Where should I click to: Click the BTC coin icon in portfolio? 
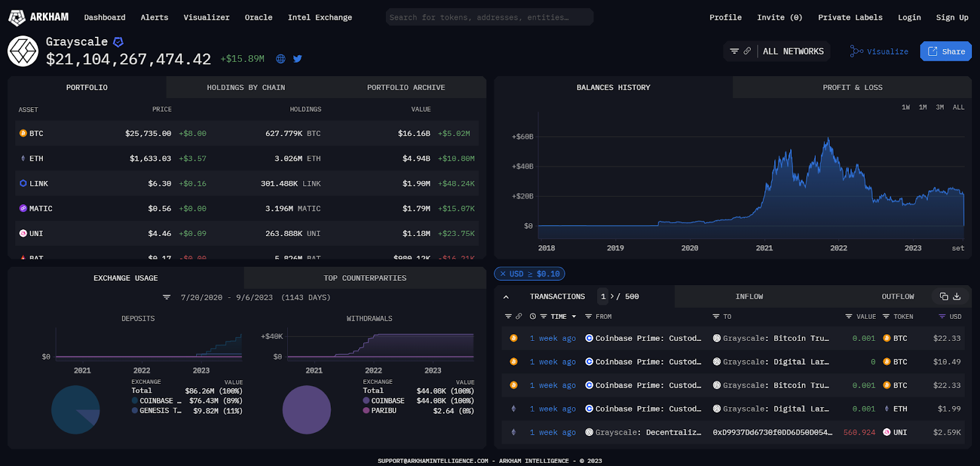[23, 133]
